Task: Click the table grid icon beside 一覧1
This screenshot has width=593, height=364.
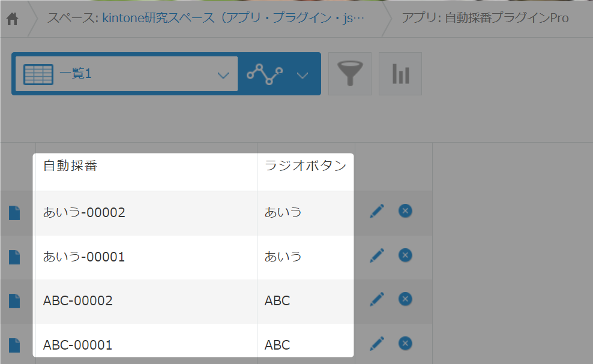Action: 38,73
